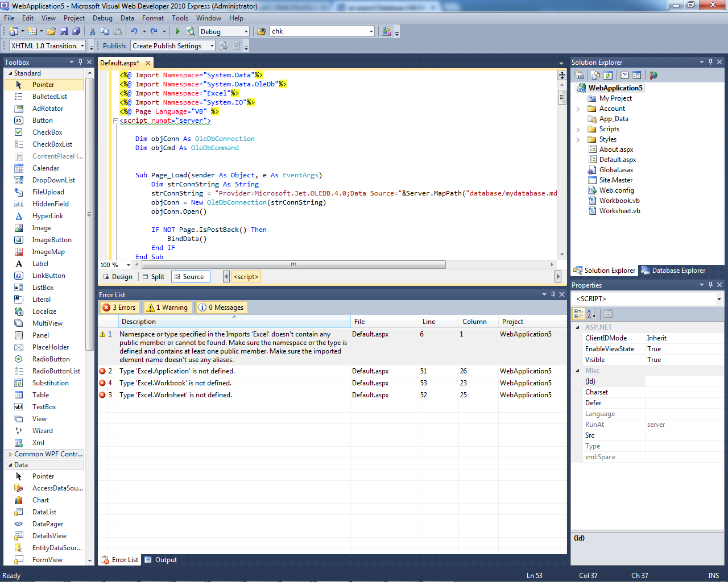This screenshot has height=582, width=728.
Task: Switch editor to Split view
Action: pyautogui.click(x=154, y=277)
